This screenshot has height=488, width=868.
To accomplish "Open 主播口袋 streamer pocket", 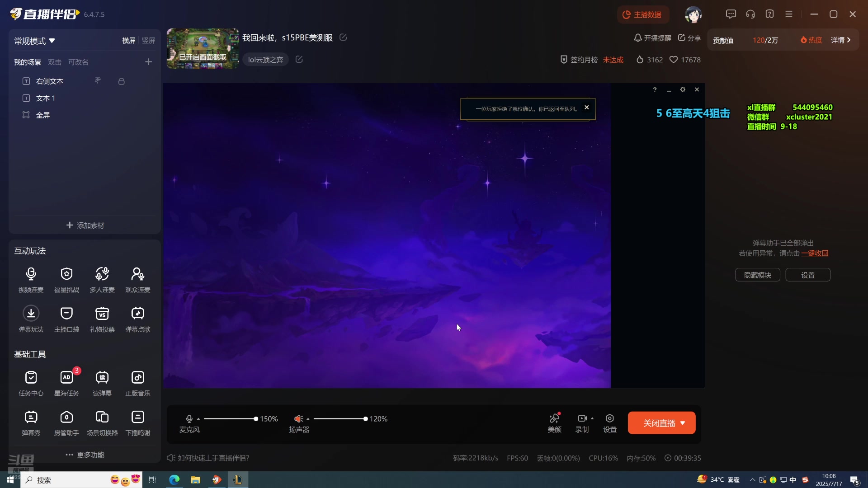I will tap(66, 319).
